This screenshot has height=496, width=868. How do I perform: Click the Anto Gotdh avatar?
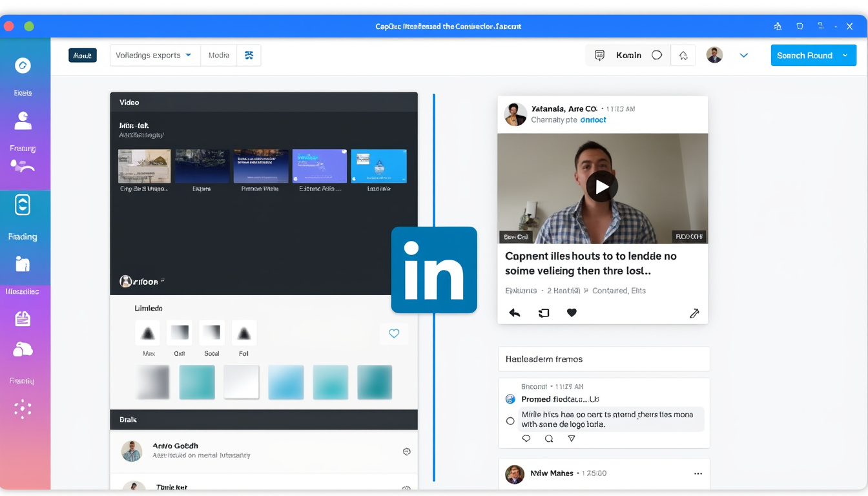[x=132, y=451]
